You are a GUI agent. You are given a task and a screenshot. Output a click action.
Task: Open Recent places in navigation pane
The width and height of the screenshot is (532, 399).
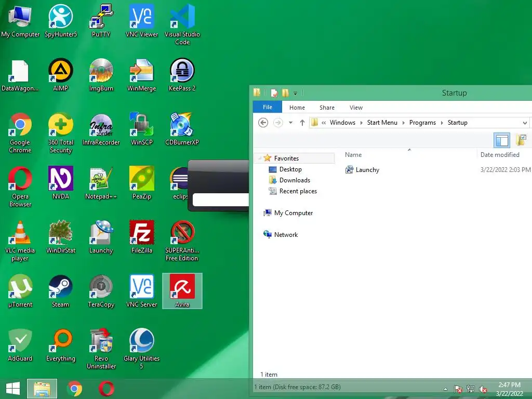tap(292, 191)
